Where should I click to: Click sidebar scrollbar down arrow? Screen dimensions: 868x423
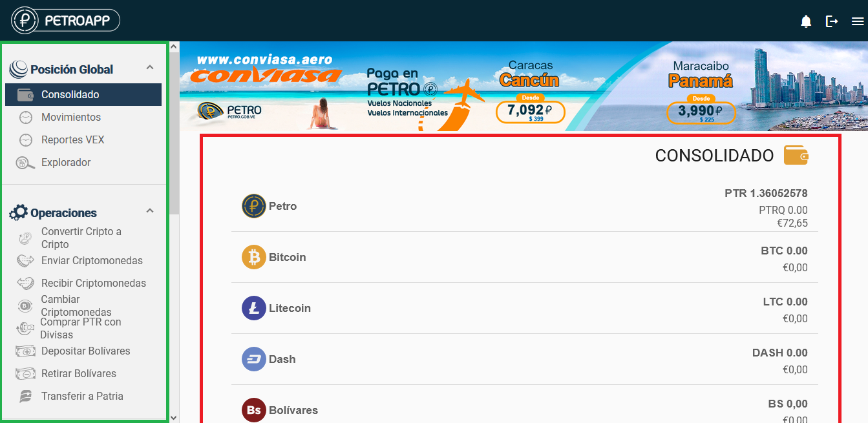[174, 417]
